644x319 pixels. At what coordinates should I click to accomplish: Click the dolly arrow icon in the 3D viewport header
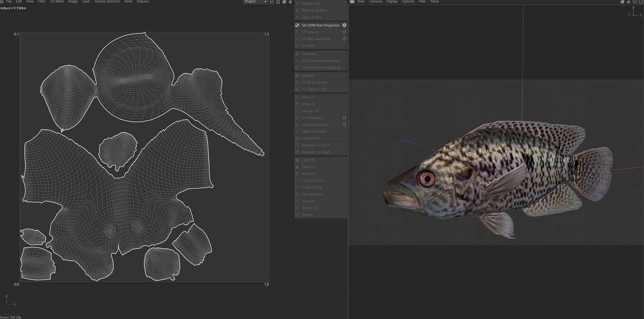[629, 2]
